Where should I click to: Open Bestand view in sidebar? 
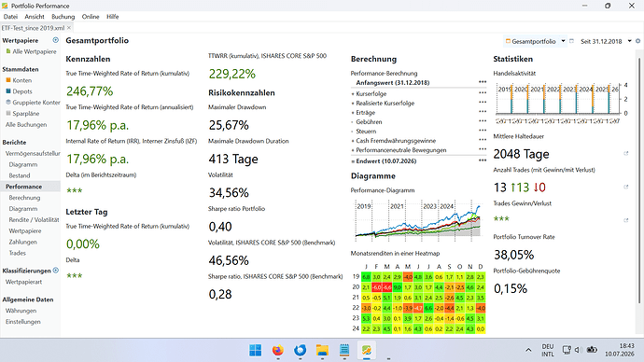pyautogui.click(x=20, y=175)
